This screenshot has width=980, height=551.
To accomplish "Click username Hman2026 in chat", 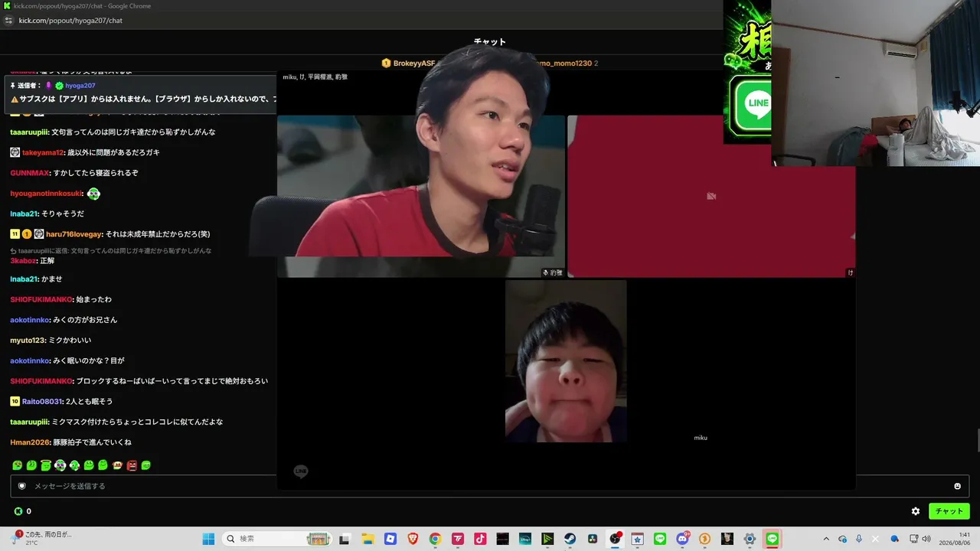I will [30, 442].
